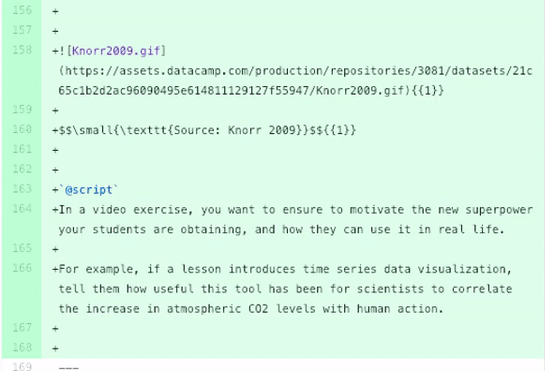Click the '---' separator on line 169

pyautogui.click(x=69, y=367)
